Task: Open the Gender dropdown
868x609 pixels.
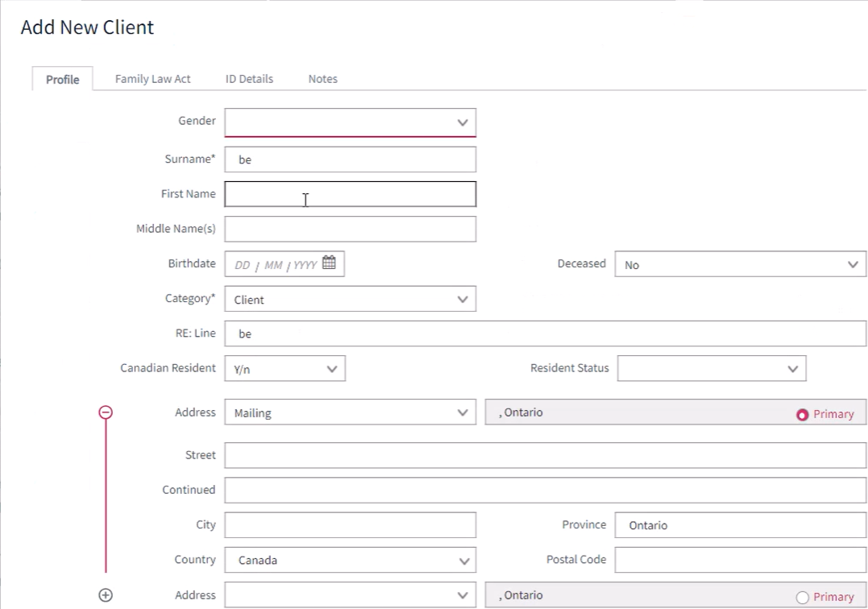Action: pyautogui.click(x=350, y=122)
